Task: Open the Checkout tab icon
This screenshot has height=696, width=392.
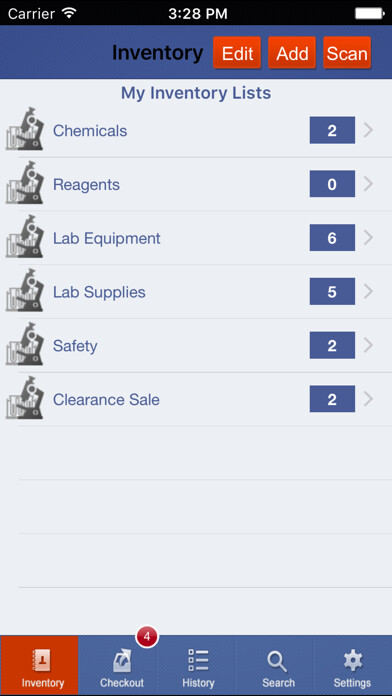Action: (121, 662)
